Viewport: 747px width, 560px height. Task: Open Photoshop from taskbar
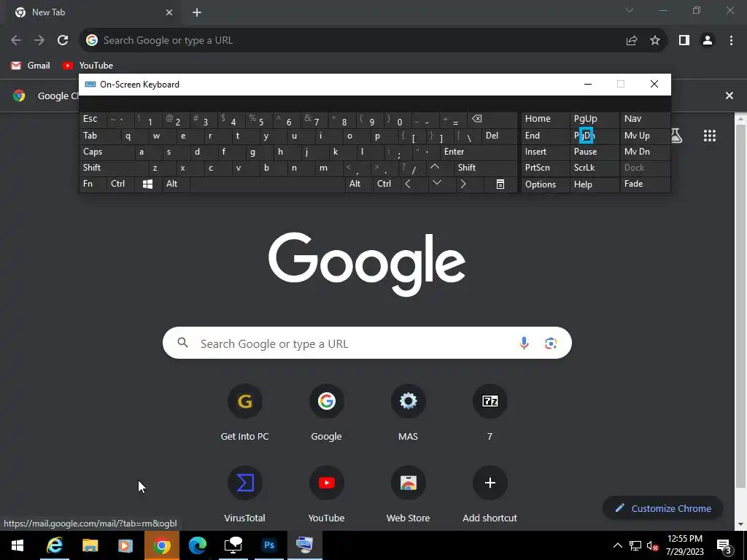pos(269,545)
